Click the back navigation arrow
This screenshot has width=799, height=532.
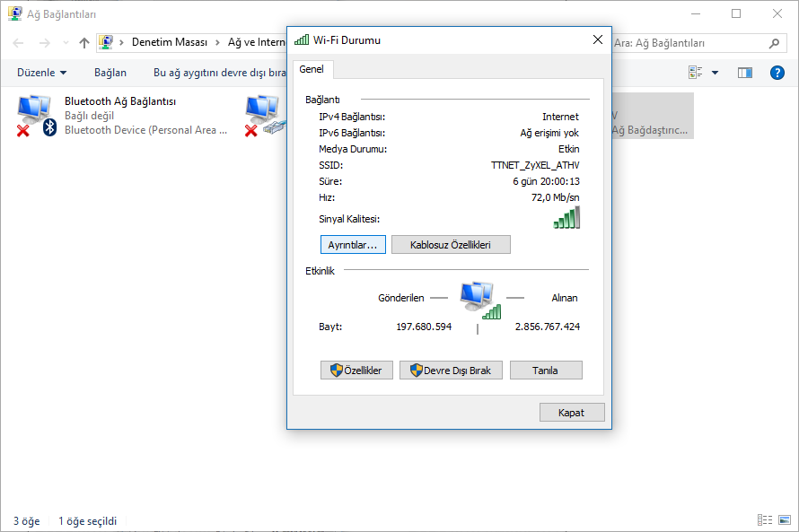click(18, 41)
